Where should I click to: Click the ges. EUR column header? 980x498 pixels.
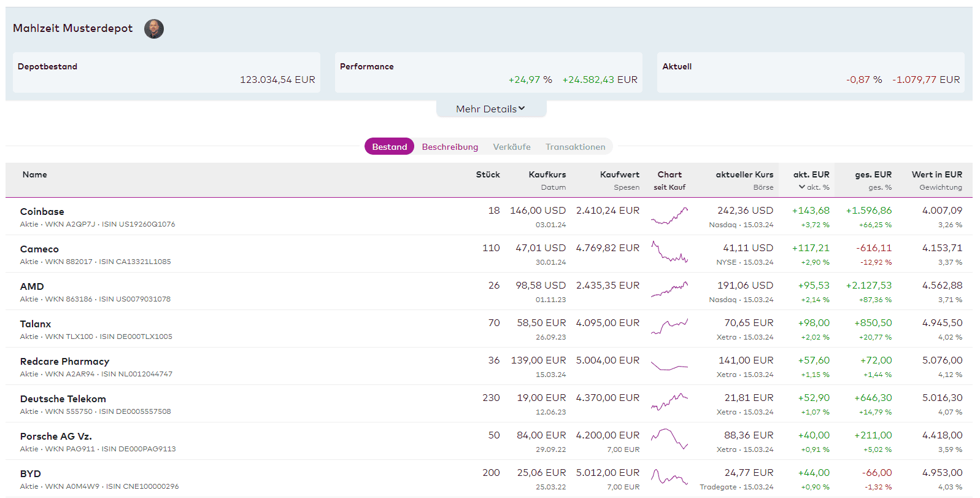coord(873,175)
